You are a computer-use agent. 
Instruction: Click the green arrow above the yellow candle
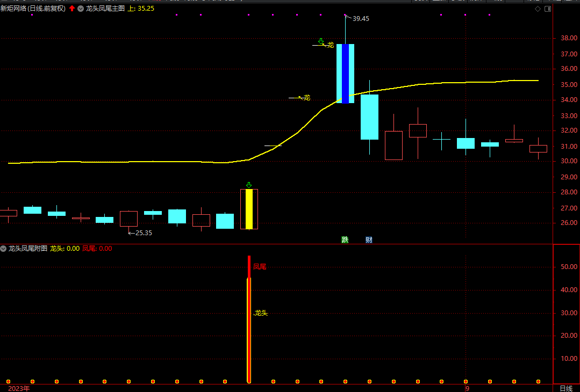pyautogui.click(x=248, y=185)
